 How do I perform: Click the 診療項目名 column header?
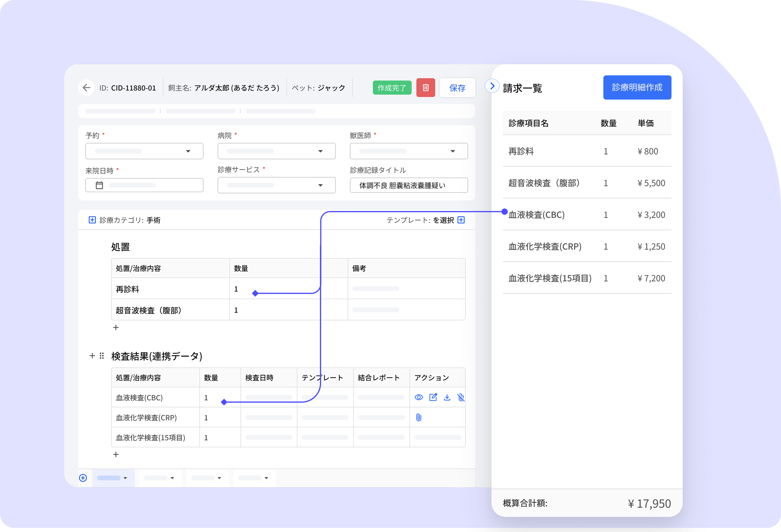[x=528, y=123]
